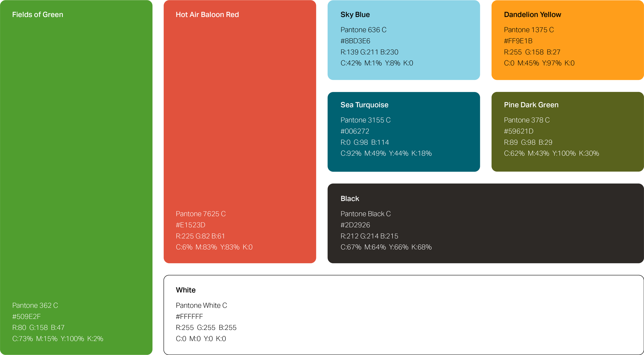Image resolution: width=644 pixels, height=355 pixels.
Task: Click the Black swatch heading
Action: pos(350,199)
